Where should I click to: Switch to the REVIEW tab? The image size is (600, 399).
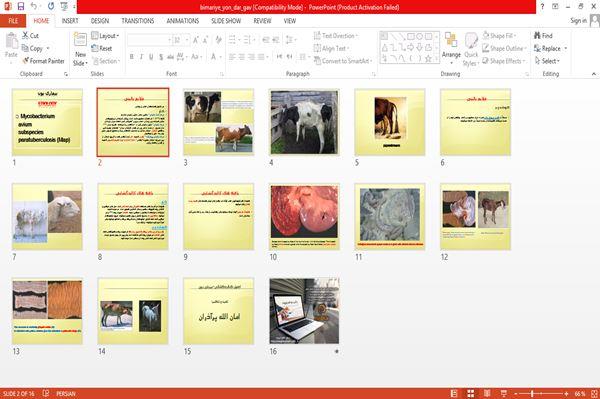262,21
